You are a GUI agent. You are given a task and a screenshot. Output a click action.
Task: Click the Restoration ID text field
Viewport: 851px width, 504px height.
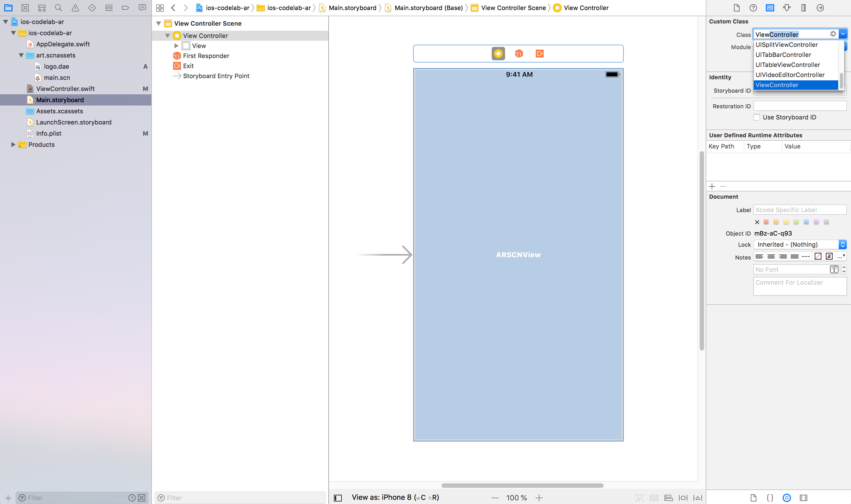point(800,106)
